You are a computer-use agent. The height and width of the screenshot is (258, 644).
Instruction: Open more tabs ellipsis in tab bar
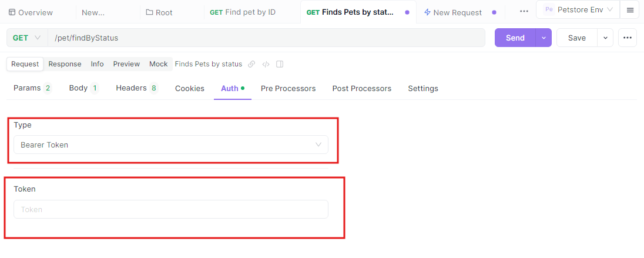click(x=524, y=12)
